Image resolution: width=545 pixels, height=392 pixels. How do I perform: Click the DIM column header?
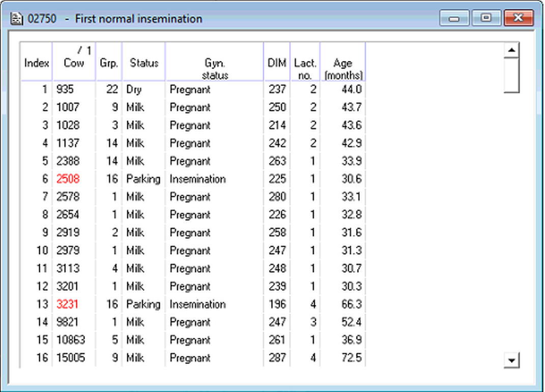(277, 63)
